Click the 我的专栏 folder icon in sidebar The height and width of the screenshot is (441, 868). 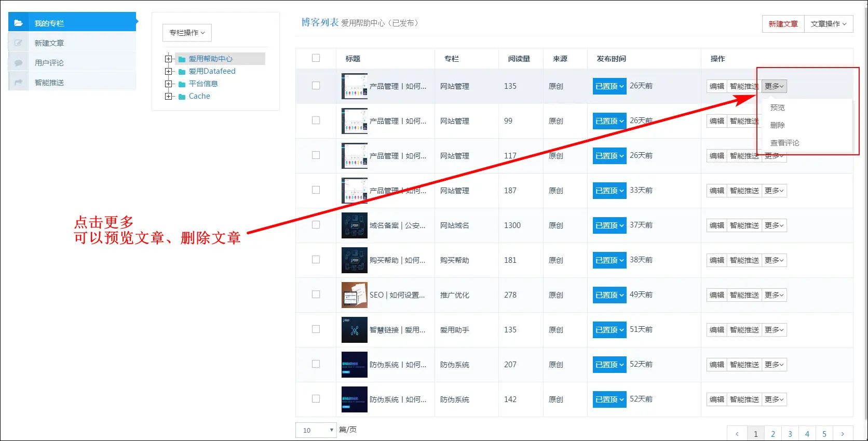(19, 23)
